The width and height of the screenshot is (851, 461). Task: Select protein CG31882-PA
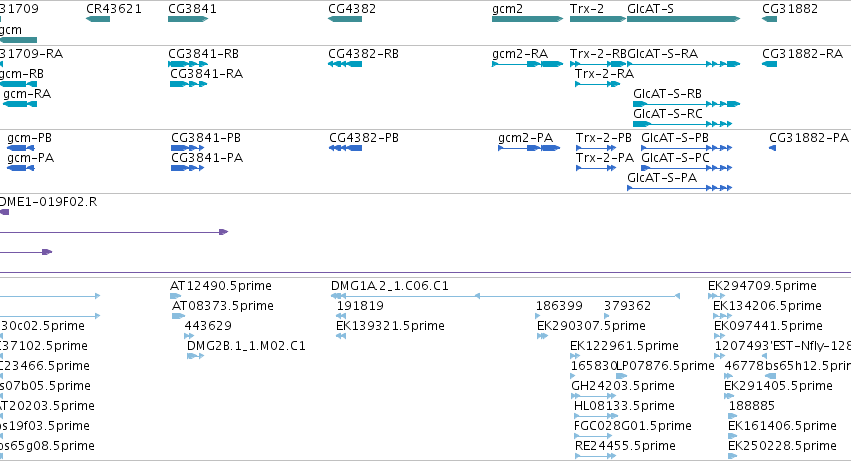(x=772, y=148)
